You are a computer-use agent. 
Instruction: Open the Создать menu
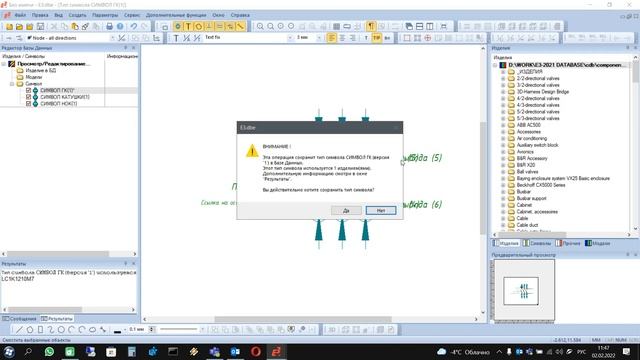[77, 15]
